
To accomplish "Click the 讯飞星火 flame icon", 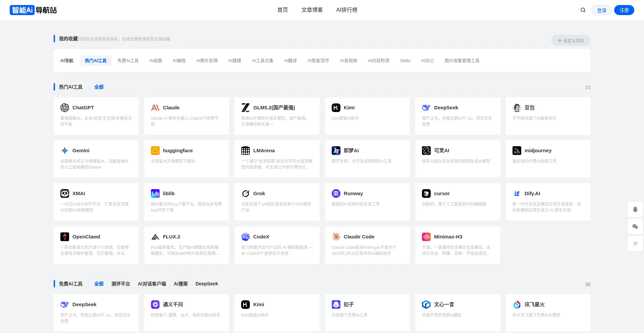I will pos(517,304).
